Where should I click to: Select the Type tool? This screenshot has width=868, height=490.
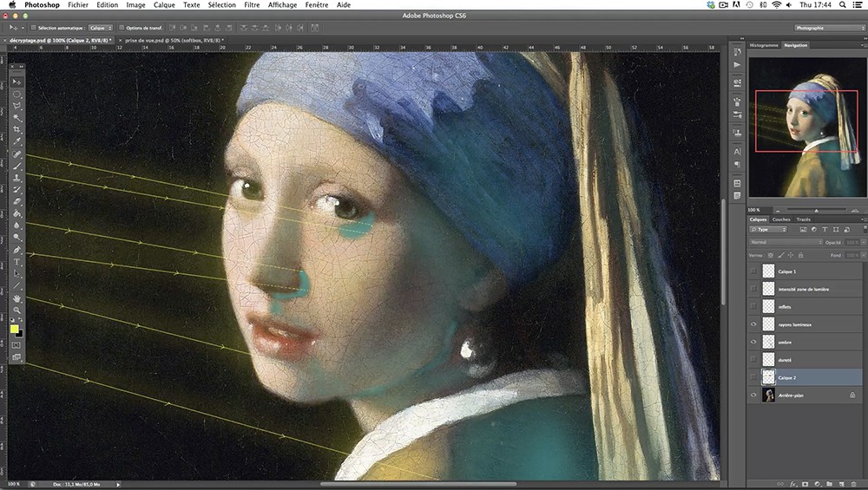pos(16,262)
